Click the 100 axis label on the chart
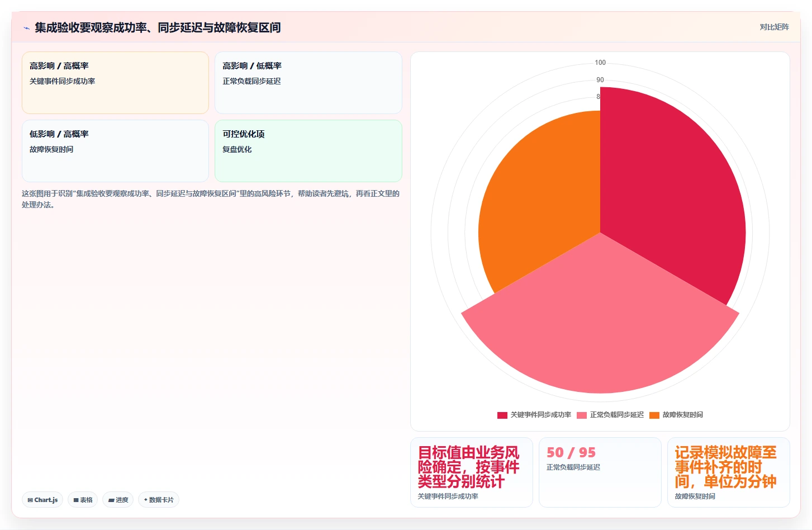Screen dimensions: 812x530 pos(600,63)
